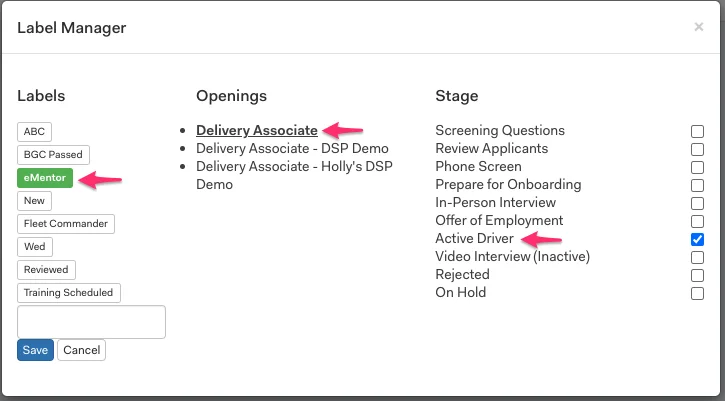Check the Screening Questions stage box
Viewport: 725px width, 401px height.
coord(697,131)
